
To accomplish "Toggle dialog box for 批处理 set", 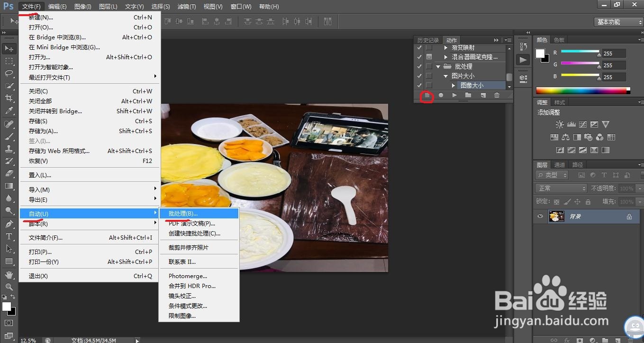I will coord(429,66).
